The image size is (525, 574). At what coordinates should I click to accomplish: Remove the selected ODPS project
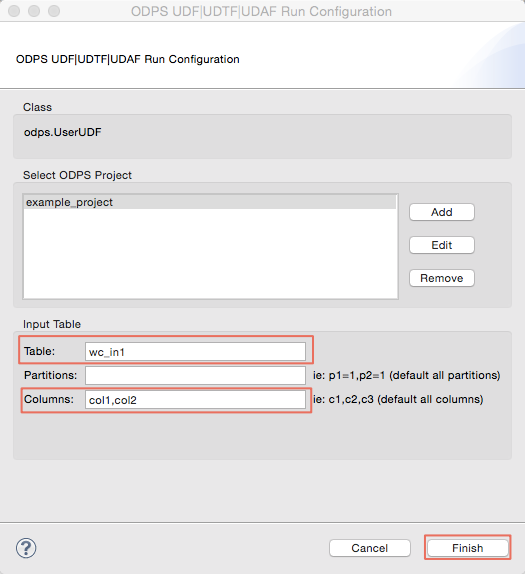point(442,278)
